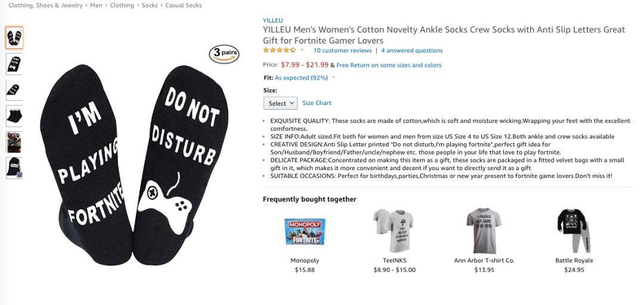Show the three pairs of socks thumbnail

14,115
